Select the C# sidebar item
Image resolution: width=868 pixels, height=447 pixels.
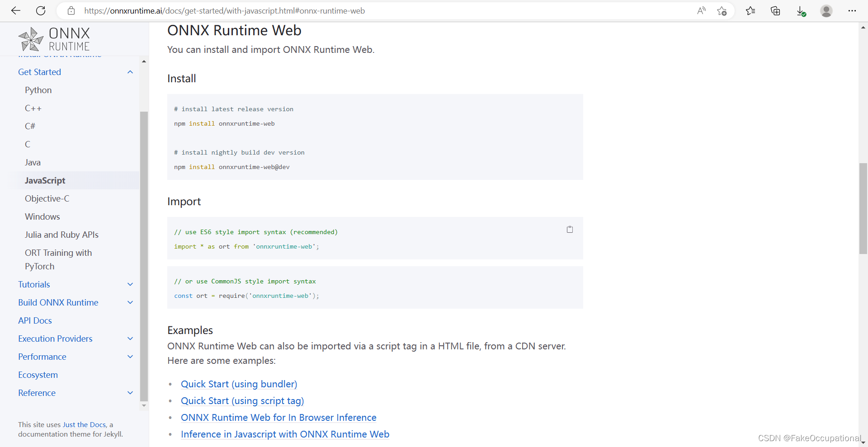point(30,126)
